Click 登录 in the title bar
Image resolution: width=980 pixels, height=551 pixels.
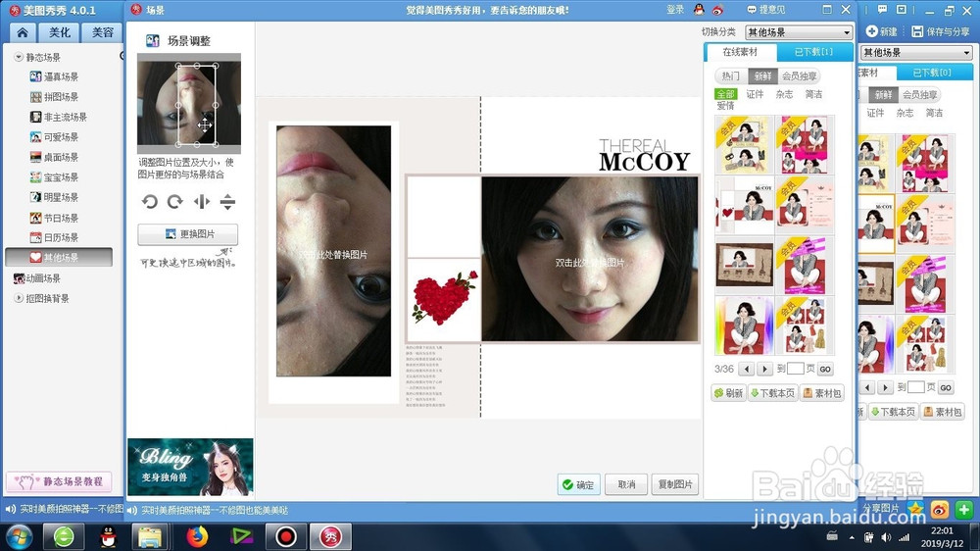point(675,10)
